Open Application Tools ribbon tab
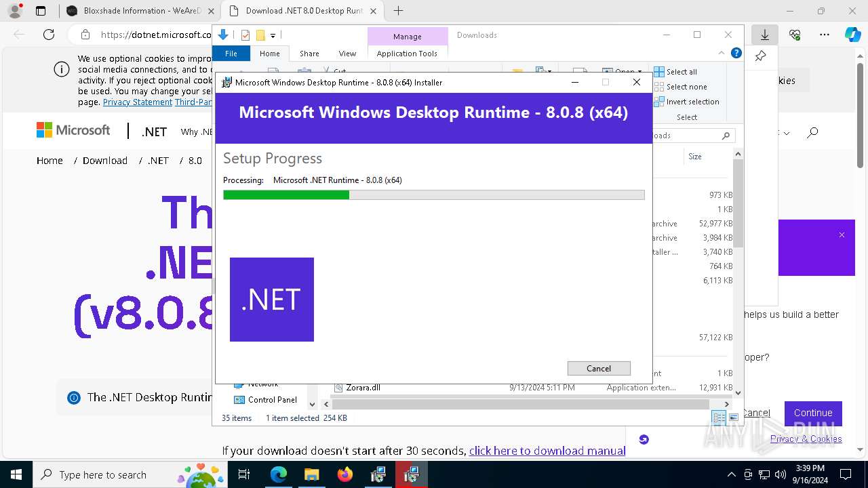This screenshot has width=868, height=488. pyautogui.click(x=407, y=54)
